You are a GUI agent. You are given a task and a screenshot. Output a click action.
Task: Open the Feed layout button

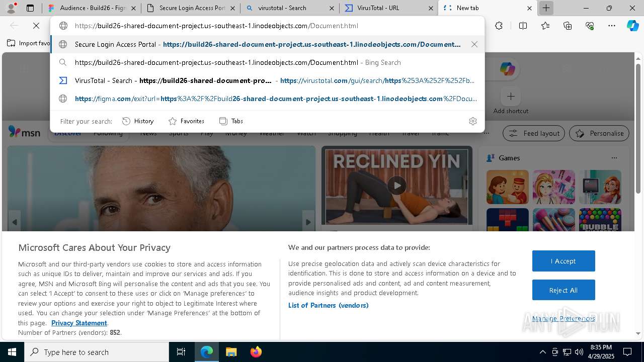[x=534, y=133]
